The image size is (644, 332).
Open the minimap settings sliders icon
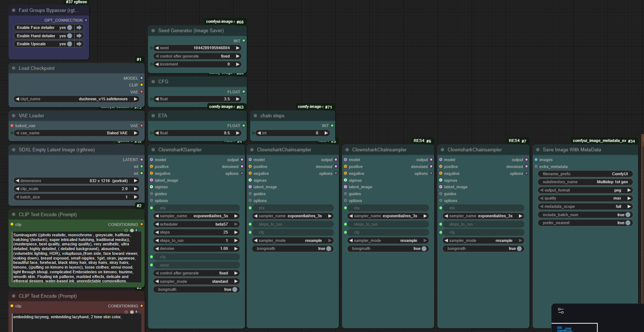(561, 311)
